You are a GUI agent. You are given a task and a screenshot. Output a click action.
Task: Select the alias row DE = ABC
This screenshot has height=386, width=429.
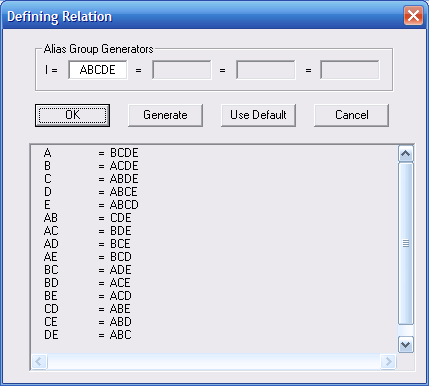pyautogui.click(x=87, y=335)
